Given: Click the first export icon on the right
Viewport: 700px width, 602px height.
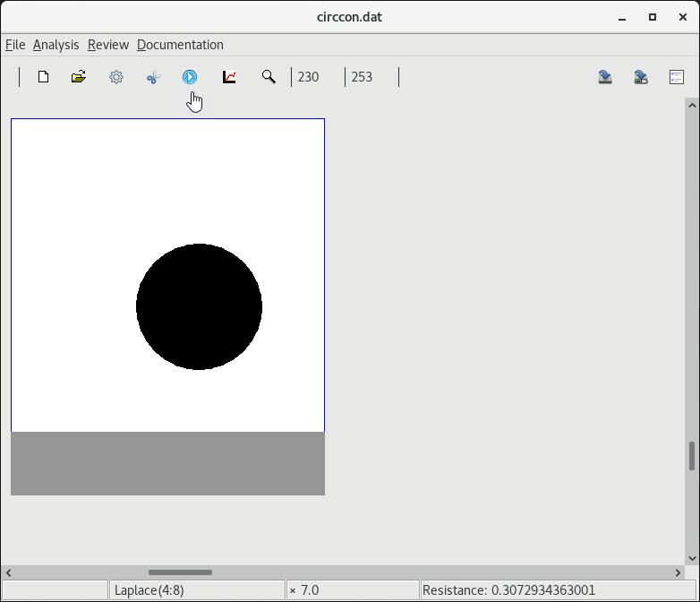Looking at the screenshot, I should (x=605, y=77).
